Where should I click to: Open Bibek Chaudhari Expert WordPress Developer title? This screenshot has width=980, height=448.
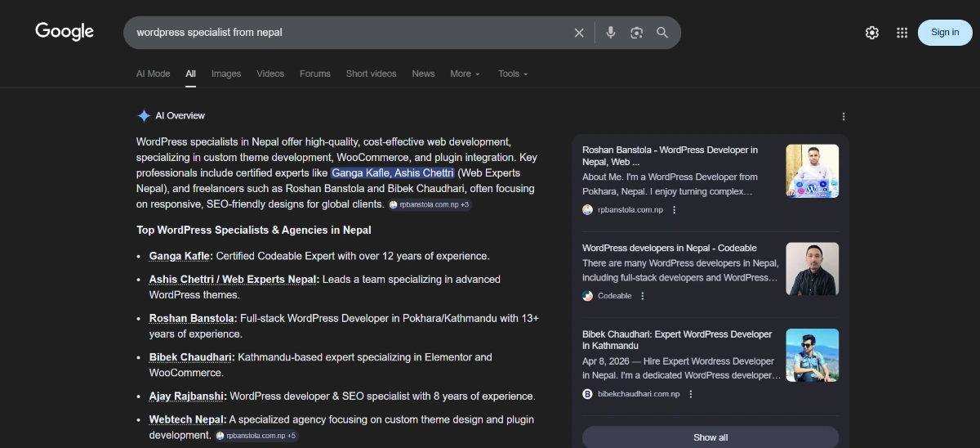[x=677, y=340]
